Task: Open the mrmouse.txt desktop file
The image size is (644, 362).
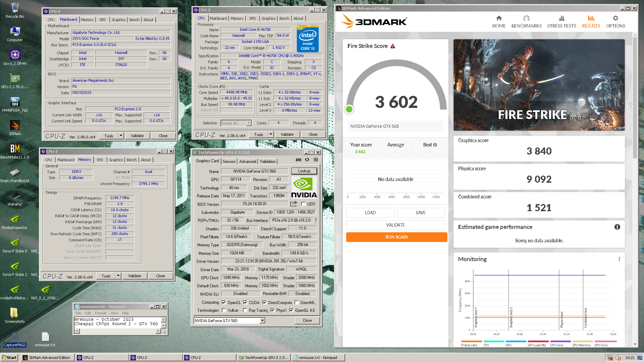Action: (45, 339)
